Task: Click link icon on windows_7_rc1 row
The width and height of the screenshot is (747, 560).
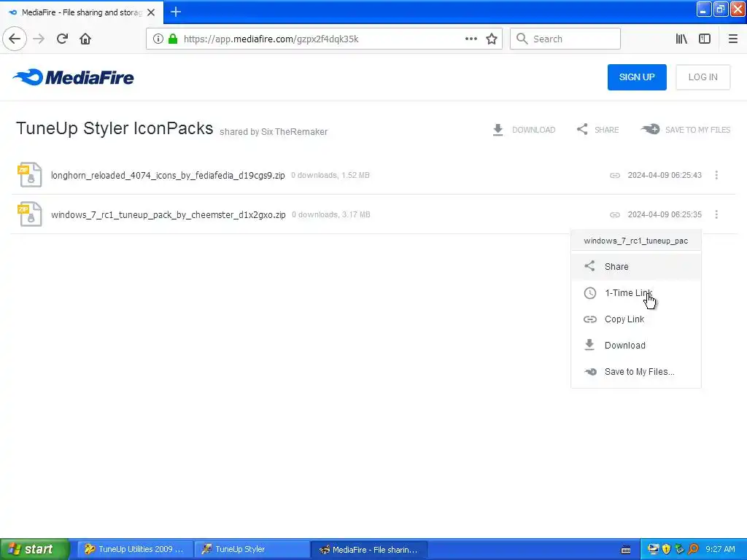Action: (x=614, y=215)
